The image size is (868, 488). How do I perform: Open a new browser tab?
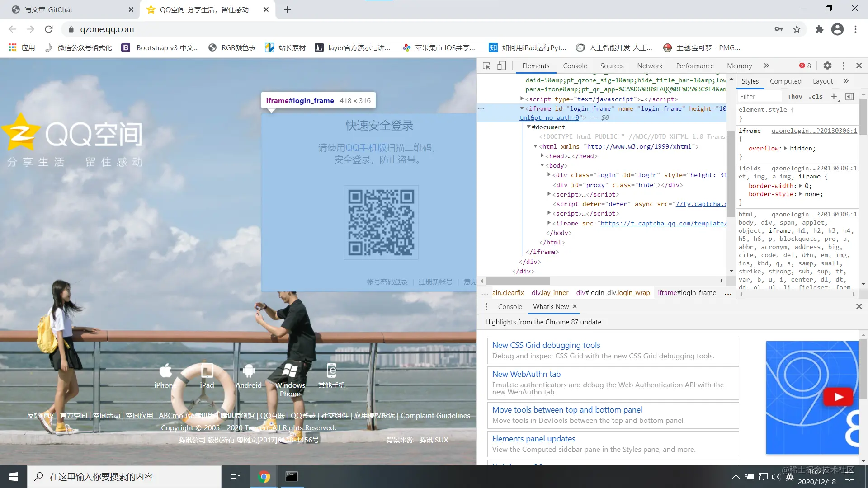click(x=288, y=9)
